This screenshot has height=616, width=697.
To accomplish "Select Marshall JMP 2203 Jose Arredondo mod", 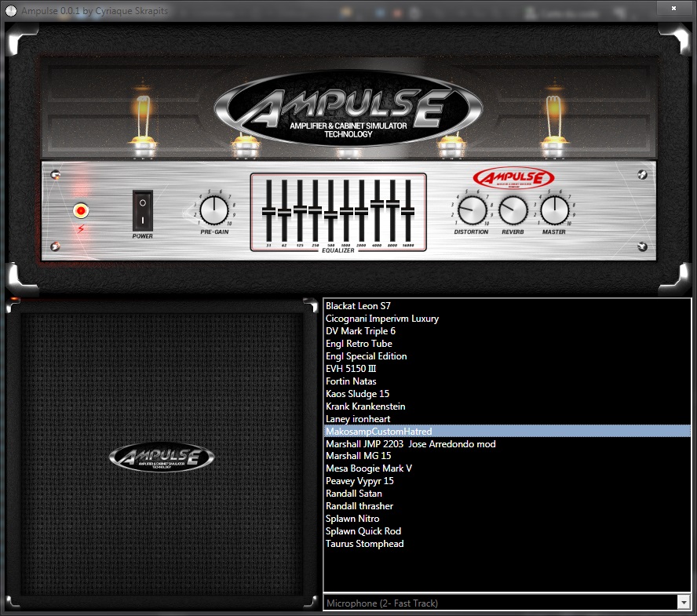I will 507,443.
